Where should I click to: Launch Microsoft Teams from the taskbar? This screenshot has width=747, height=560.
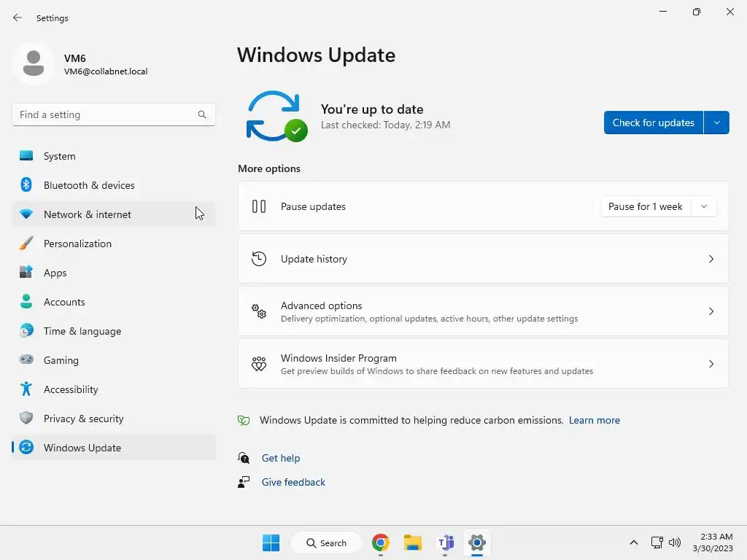pos(446,542)
